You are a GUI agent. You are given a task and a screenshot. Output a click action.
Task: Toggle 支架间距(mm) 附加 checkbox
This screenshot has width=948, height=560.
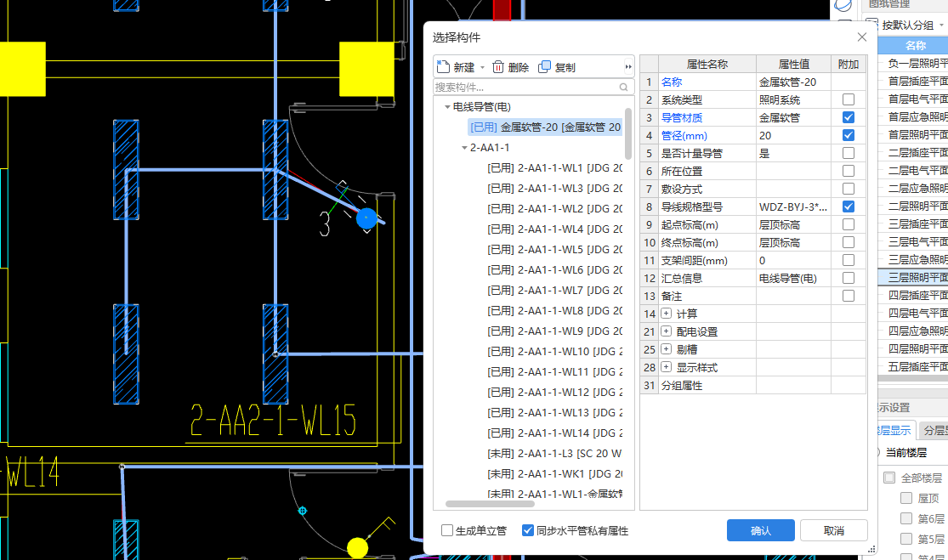[x=849, y=260]
